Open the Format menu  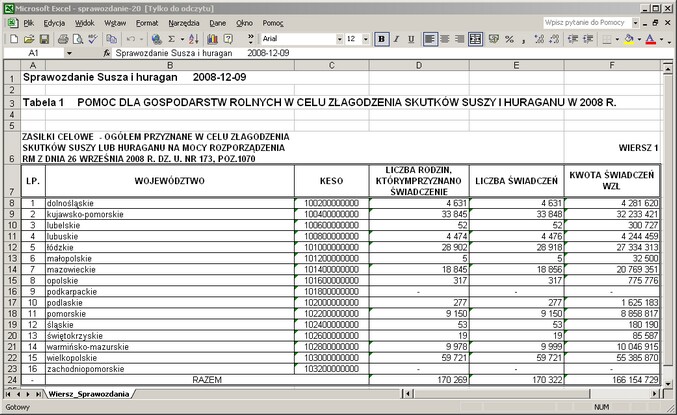tap(147, 21)
